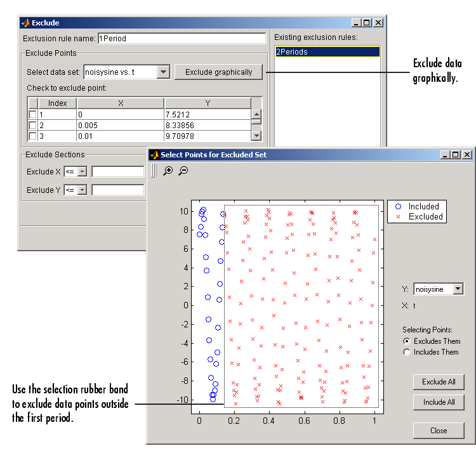Click the X value 0.005 cell
This screenshot has width=476, height=458.
(x=120, y=126)
